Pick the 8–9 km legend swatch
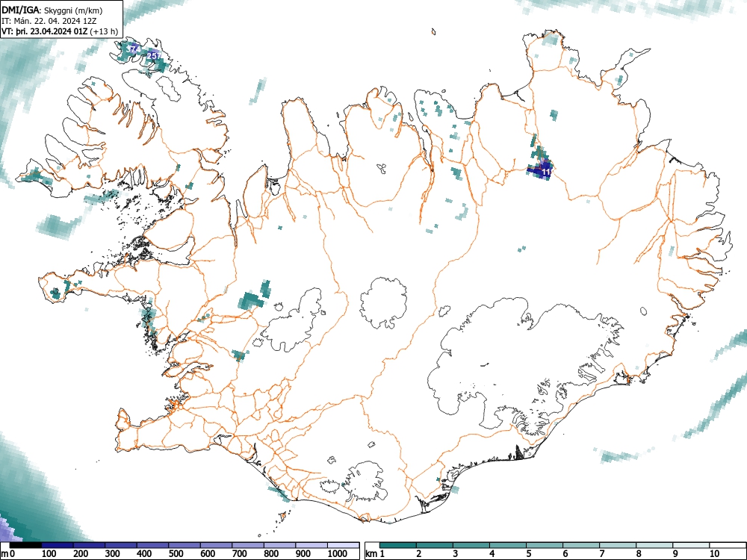Screen dimensions: 747x560 [x=654, y=545]
